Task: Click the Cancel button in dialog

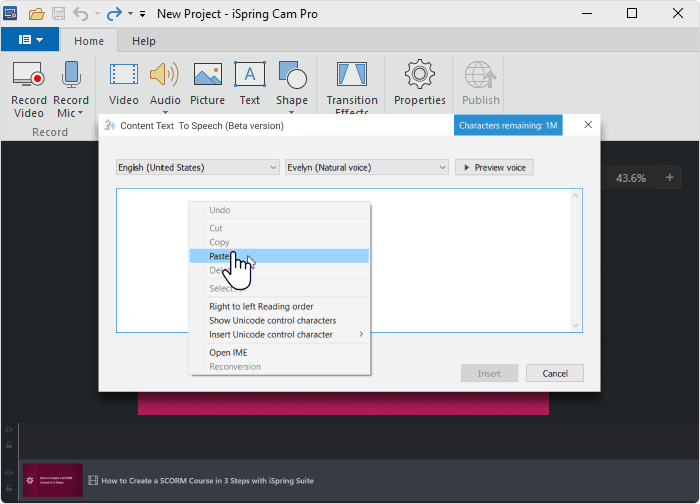Action: pos(555,373)
